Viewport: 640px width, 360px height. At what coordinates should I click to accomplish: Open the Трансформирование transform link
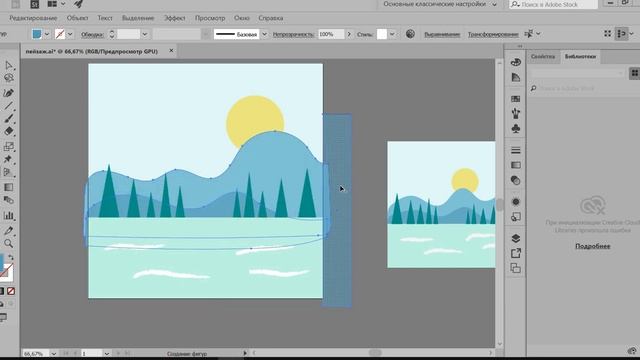point(493,35)
